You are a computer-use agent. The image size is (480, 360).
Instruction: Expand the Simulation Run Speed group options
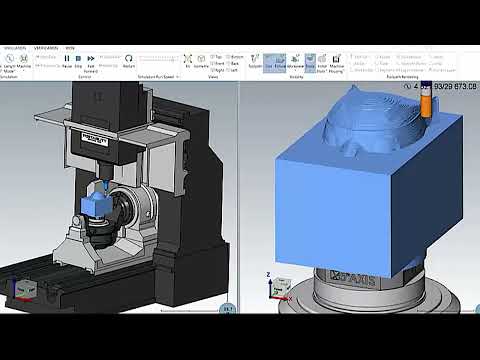tap(177, 77)
